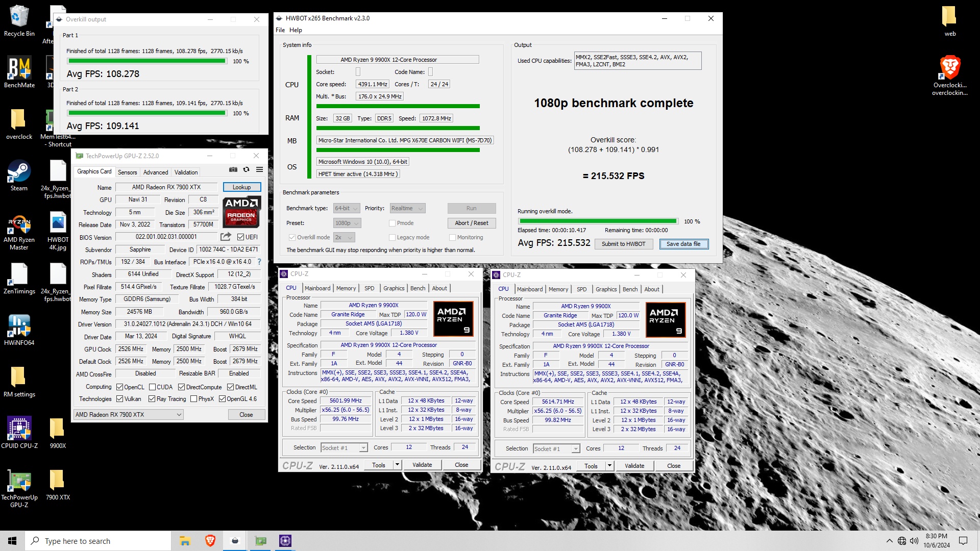Launch CPUID CPU-Z desktop shortcut
This screenshot has height=551, width=980.
click(19, 433)
